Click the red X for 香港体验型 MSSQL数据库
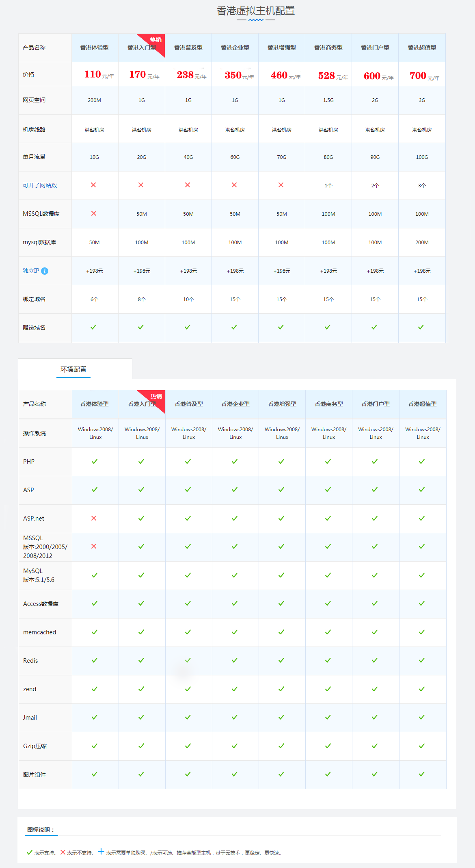The width and height of the screenshot is (475, 868). pyautogui.click(x=94, y=214)
